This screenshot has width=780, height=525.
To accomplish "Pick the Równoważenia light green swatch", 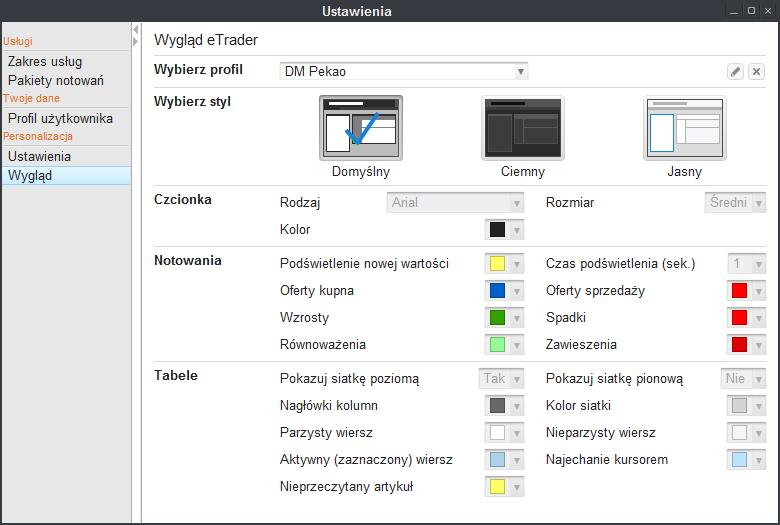I will (497, 344).
